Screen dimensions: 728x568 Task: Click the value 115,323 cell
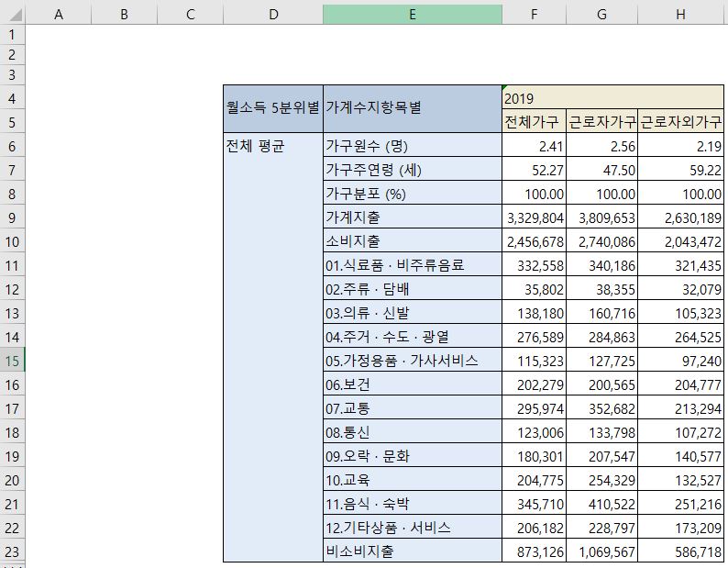[x=534, y=361]
